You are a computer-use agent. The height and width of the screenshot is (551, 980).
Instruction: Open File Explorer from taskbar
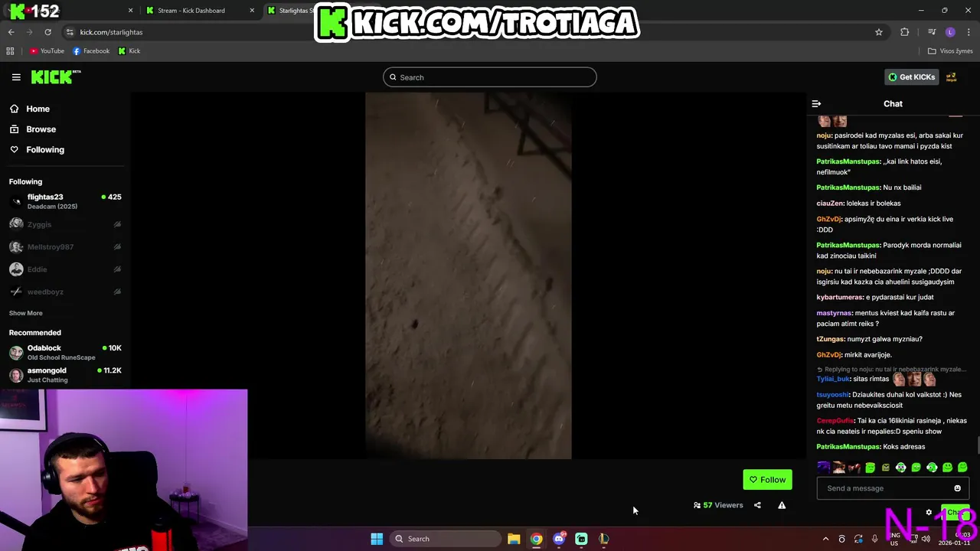click(x=514, y=539)
